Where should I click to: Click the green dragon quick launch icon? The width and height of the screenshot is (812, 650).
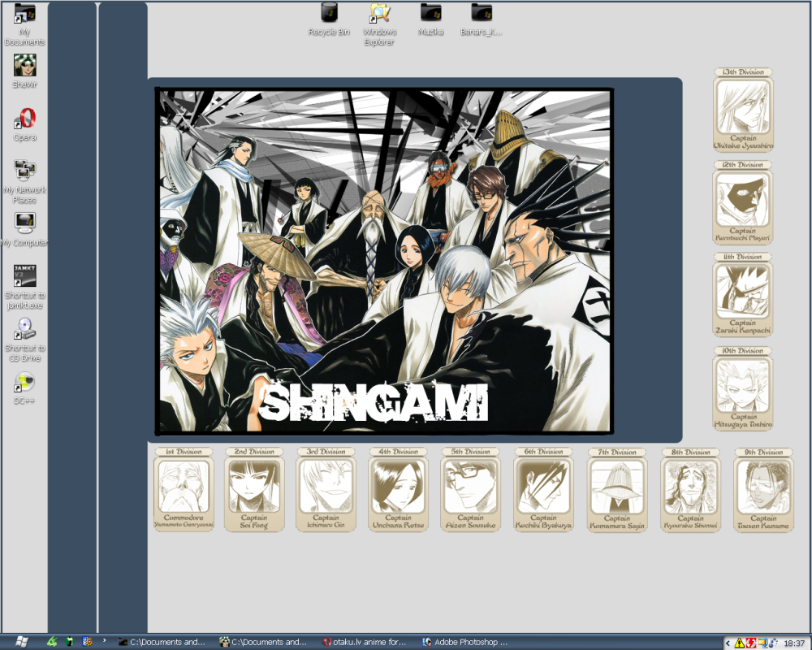[x=52, y=642]
